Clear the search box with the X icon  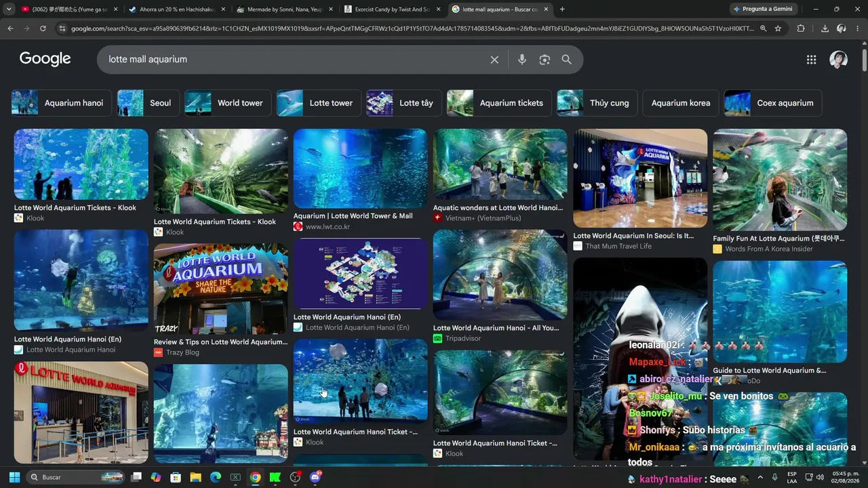494,60
